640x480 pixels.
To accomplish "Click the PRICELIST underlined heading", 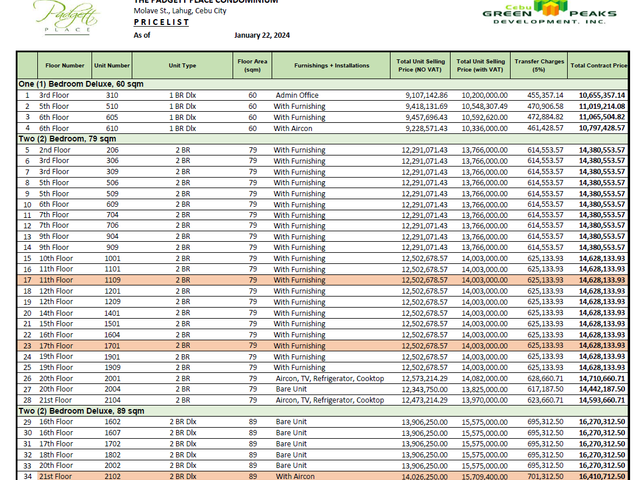I will (161, 22).
